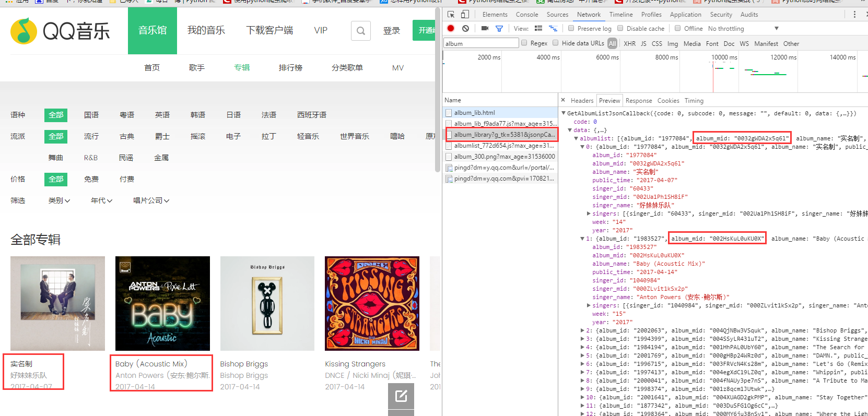Stop recording network log with red button
This screenshot has height=416, width=868.
pos(451,28)
